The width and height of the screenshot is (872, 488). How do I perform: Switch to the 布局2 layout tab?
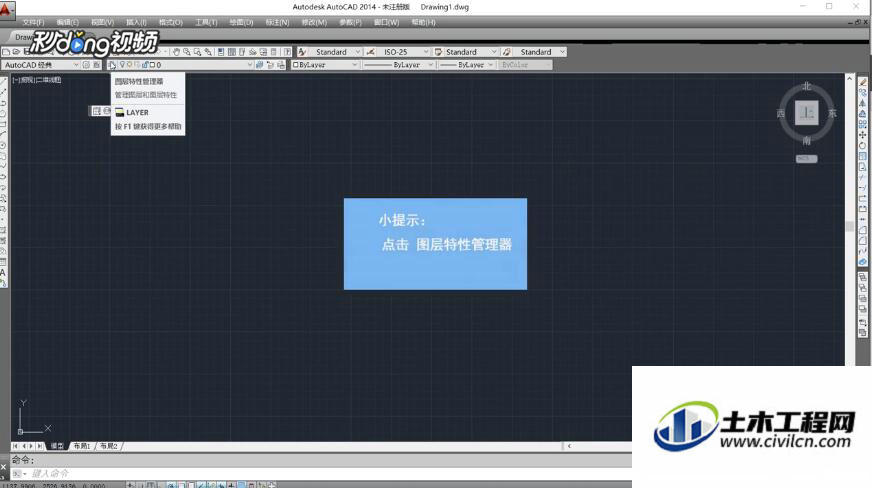[109, 446]
